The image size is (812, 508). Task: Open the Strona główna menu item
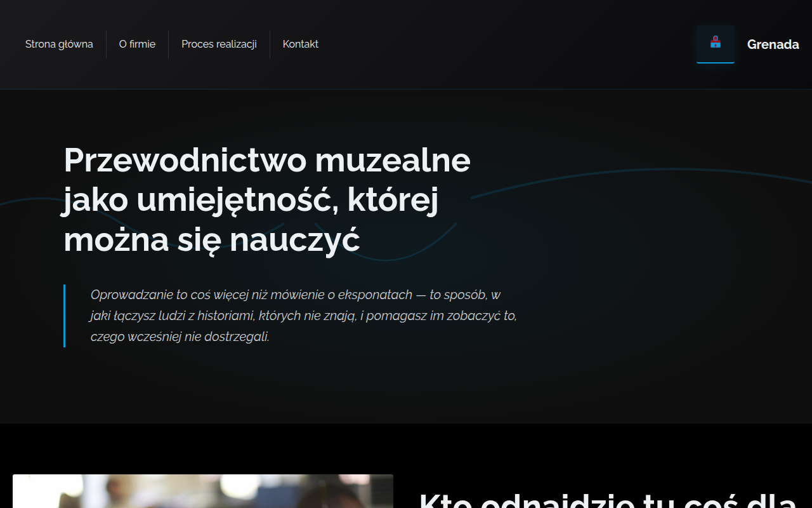pos(59,44)
